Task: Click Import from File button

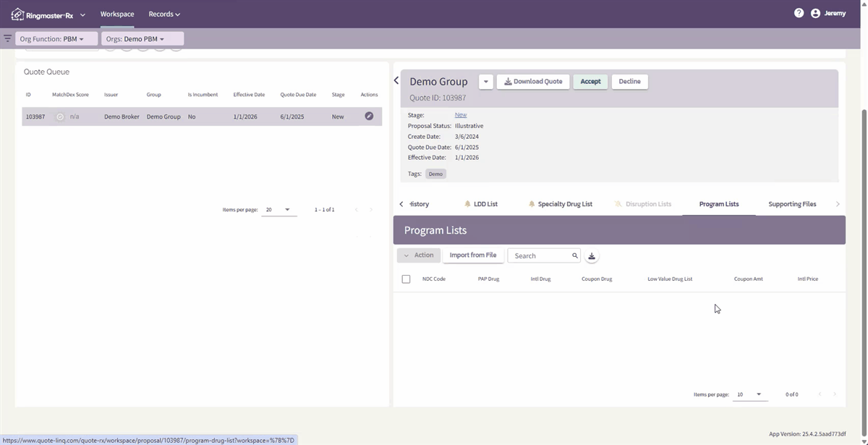Action: click(473, 255)
